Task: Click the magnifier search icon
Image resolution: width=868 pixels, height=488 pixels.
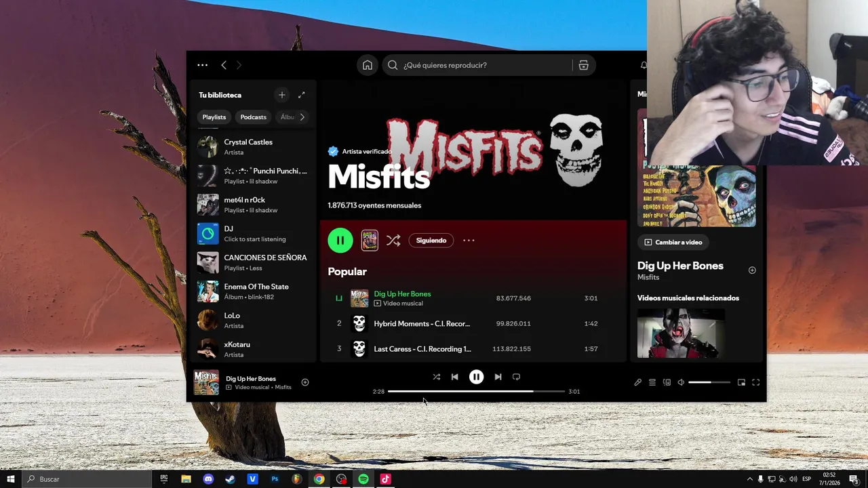Action: (x=393, y=65)
